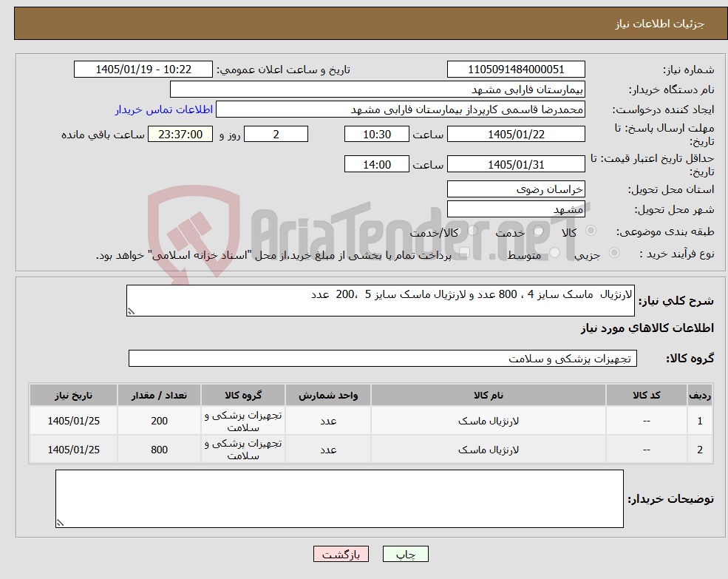The image size is (728, 579).
Task: Click unit عدد in row 1
Action: (328, 421)
